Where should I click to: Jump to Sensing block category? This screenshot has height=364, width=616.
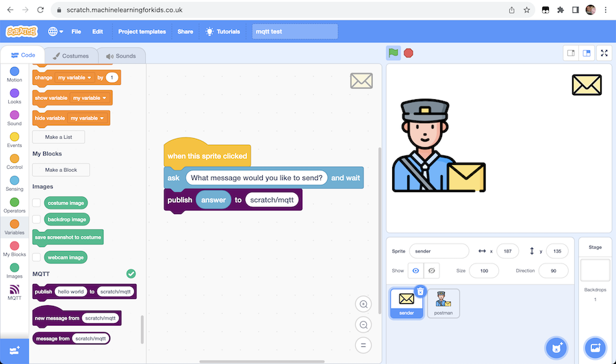point(14,183)
